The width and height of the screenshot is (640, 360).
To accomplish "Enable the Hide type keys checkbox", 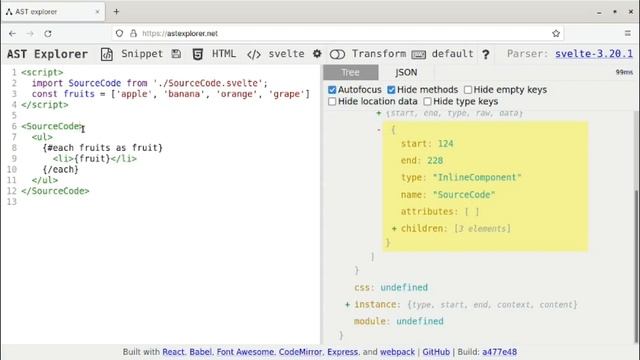I will click(x=427, y=101).
